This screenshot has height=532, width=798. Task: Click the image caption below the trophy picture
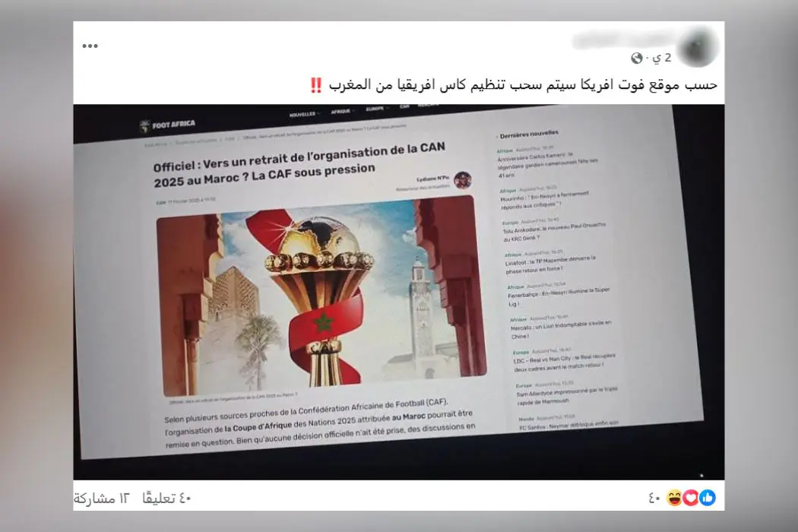pyautogui.click(x=233, y=398)
